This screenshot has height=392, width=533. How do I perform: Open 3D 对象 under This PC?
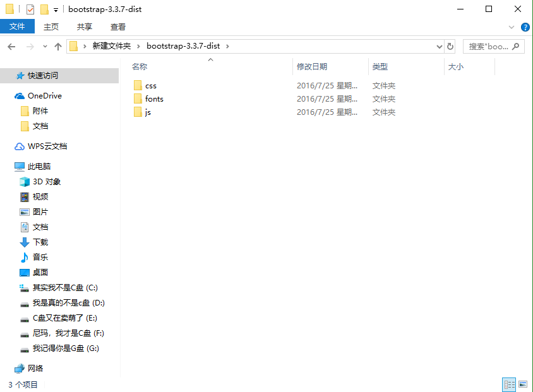tap(47, 182)
